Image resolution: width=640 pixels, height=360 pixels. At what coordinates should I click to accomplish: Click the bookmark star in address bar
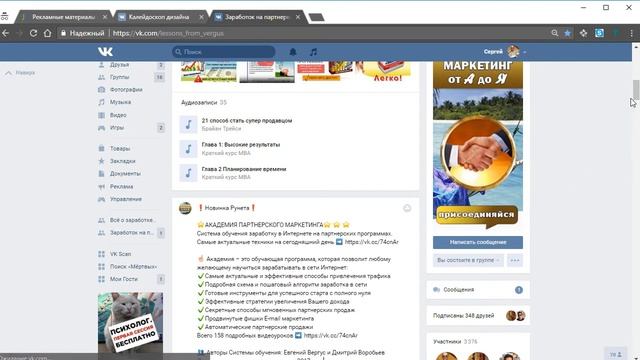567,33
